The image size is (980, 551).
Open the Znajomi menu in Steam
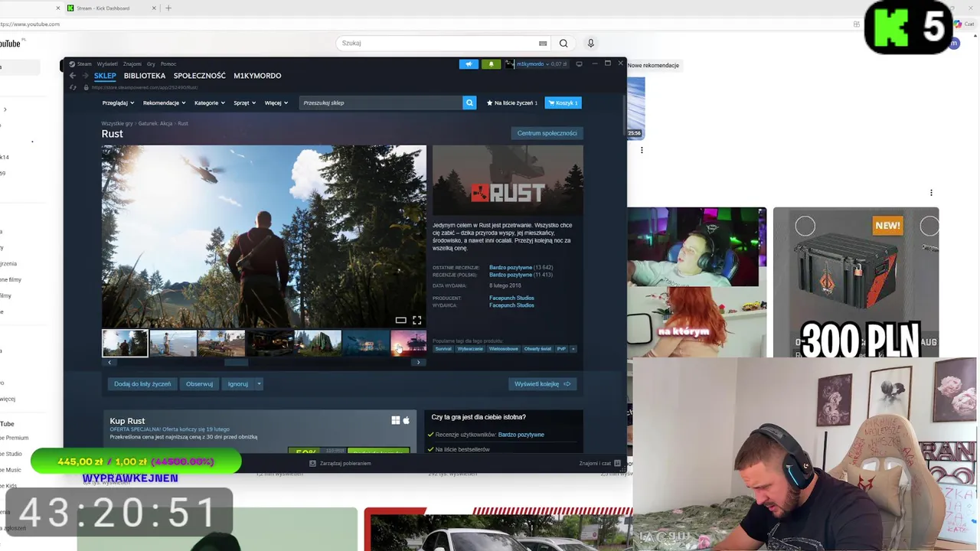(x=132, y=64)
